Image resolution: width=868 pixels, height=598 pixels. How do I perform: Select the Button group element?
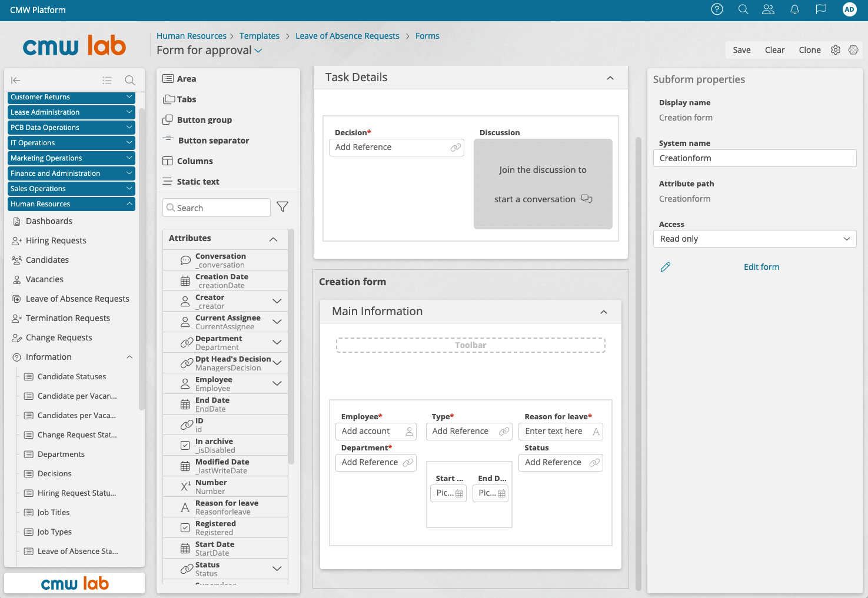pos(197,120)
